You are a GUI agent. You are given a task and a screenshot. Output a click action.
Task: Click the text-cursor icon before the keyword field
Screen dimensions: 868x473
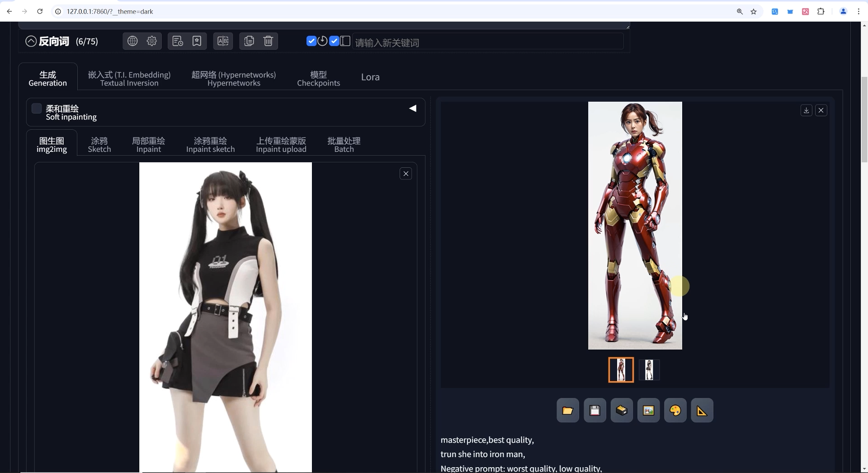[x=345, y=41]
